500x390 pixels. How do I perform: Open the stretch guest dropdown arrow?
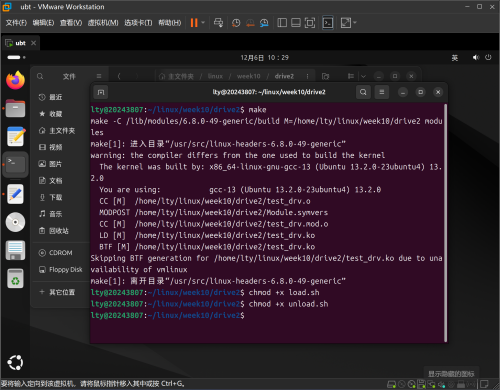point(355,23)
